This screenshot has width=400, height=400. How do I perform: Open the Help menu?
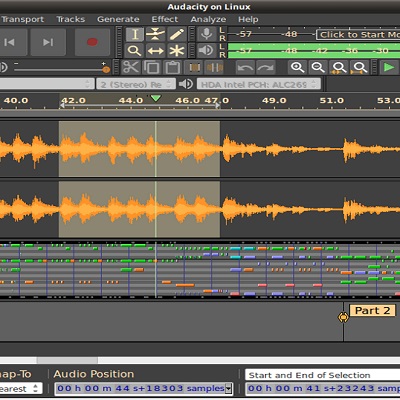[x=248, y=19]
